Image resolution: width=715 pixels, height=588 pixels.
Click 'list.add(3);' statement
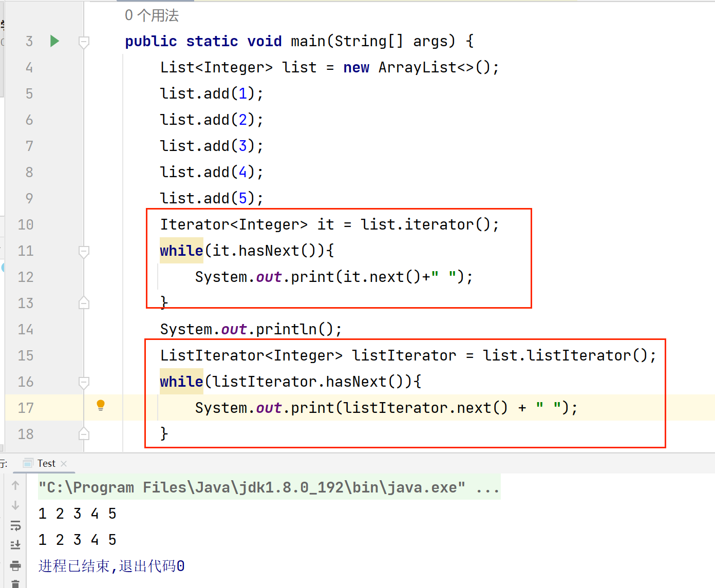click(x=212, y=146)
